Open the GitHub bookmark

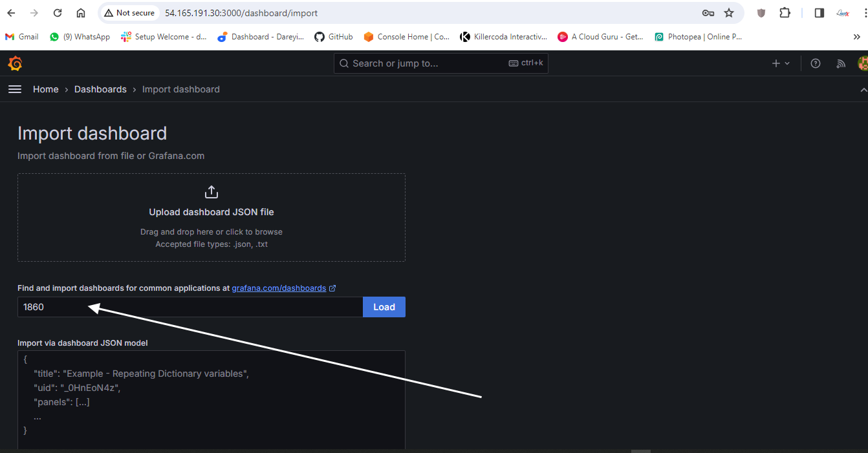click(x=334, y=37)
